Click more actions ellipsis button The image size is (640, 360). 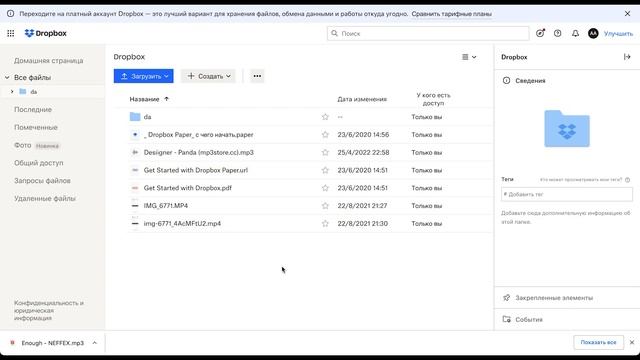click(x=257, y=76)
